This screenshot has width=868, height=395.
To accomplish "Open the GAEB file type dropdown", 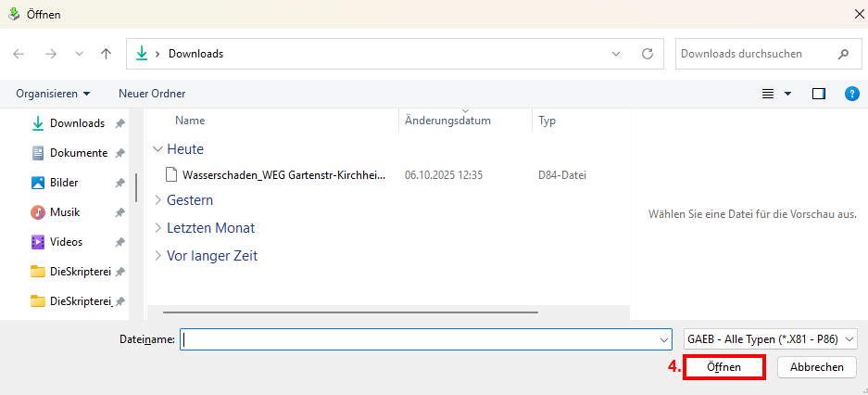I will click(770, 339).
